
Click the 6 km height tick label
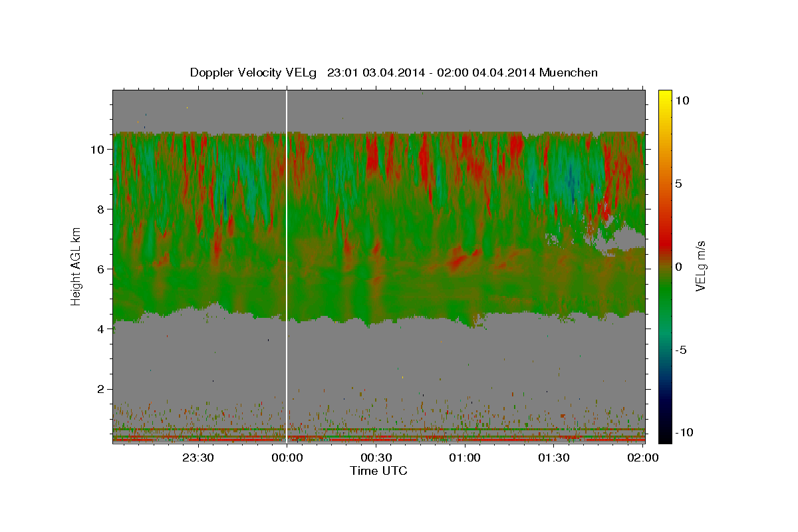coord(101,269)
